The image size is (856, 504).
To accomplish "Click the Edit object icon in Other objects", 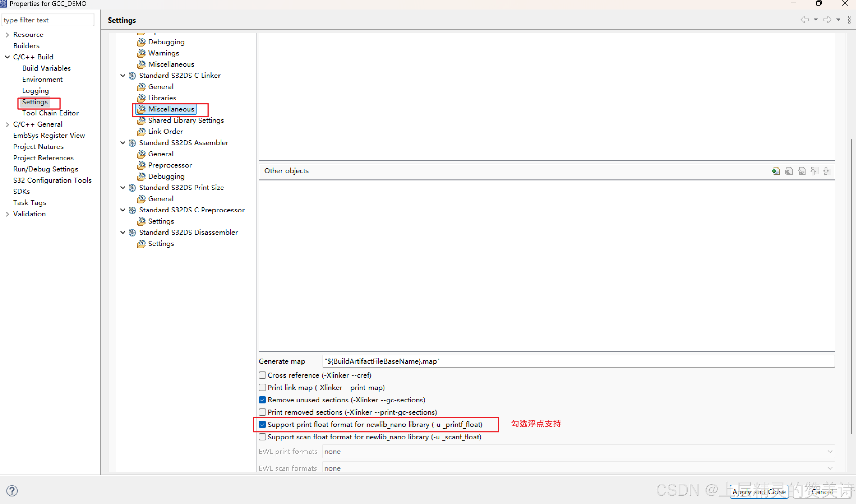I will point(802,171).
